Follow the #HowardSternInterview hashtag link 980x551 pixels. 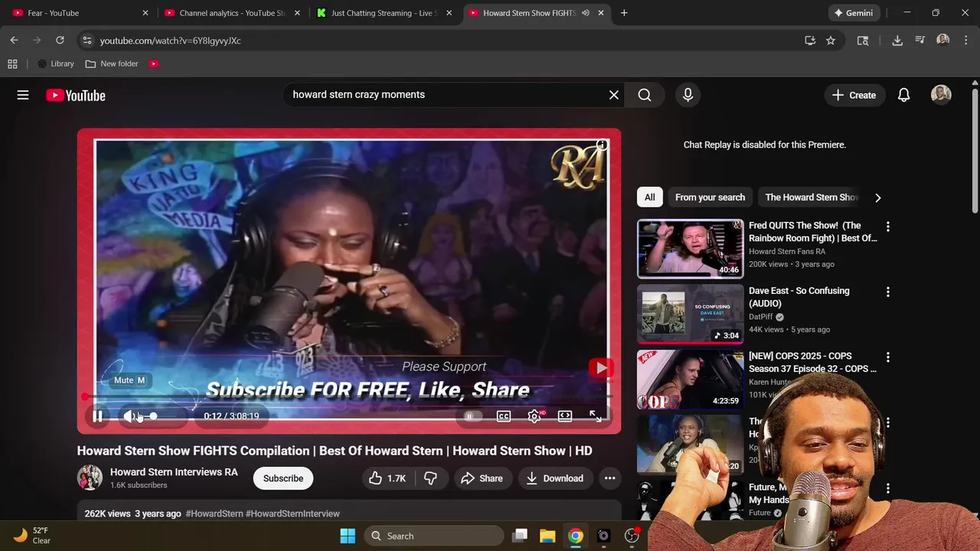pos(292,514)
